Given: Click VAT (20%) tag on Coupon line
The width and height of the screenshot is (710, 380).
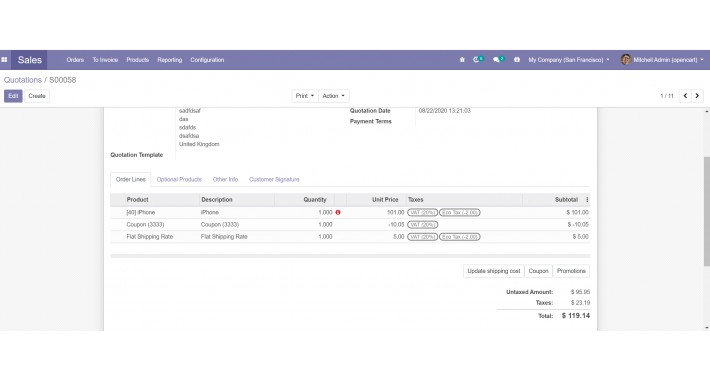Looking at the screenshot, I should coord(422,225).
